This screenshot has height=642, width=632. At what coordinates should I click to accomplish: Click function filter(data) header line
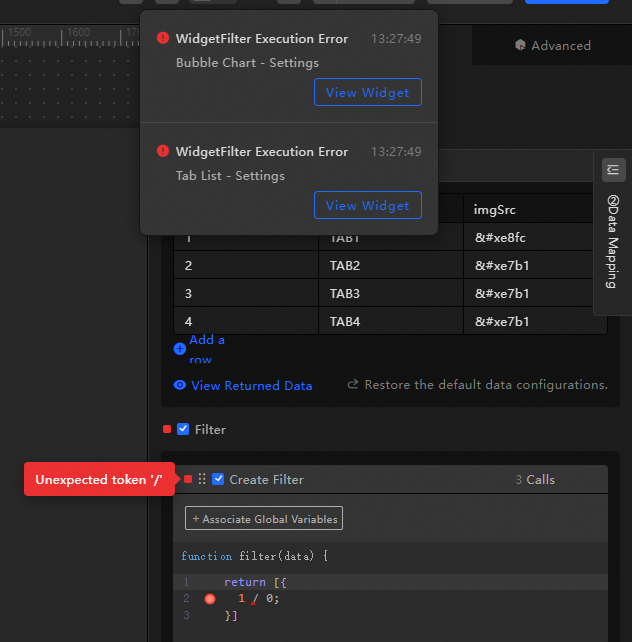[254, 556]
